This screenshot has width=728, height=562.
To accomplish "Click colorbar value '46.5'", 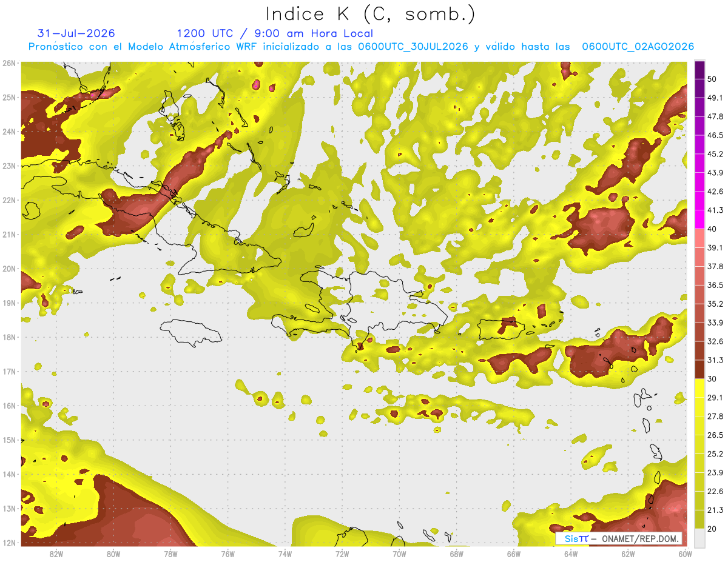I will coord(715,135).
